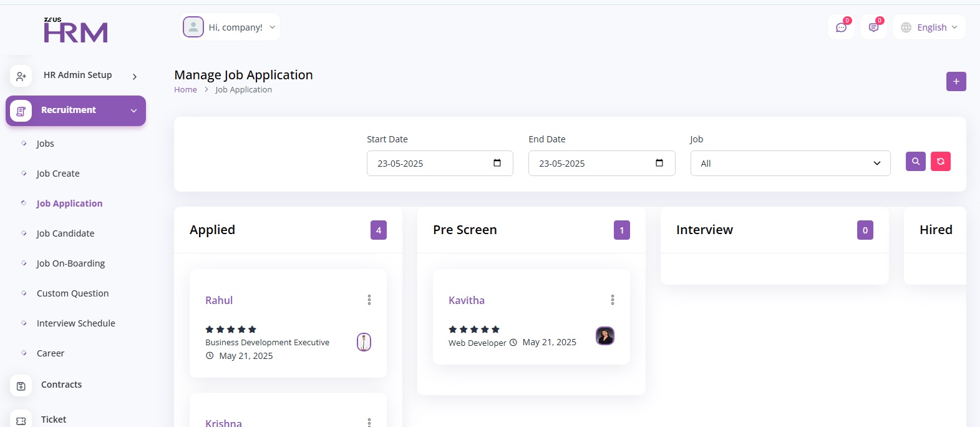
Task: Open three-dot menu on Kavitha's card
Action: (613, 300)
